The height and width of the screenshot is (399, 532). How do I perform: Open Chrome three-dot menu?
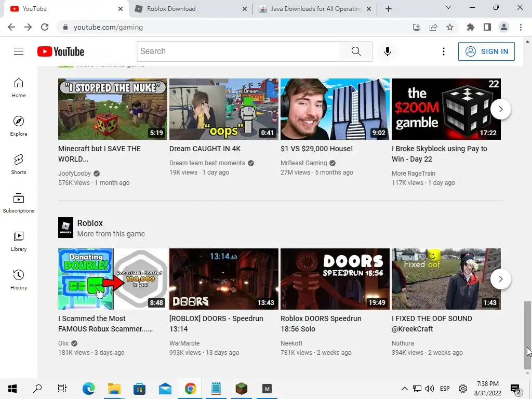point(521,27)
